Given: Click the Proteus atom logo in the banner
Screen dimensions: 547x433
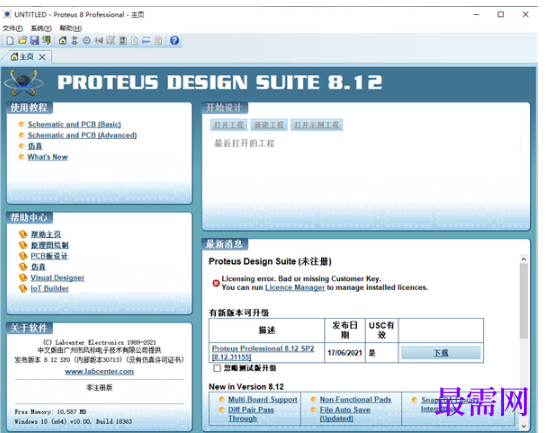Looking at the screenshot, I should coord(24,83).
